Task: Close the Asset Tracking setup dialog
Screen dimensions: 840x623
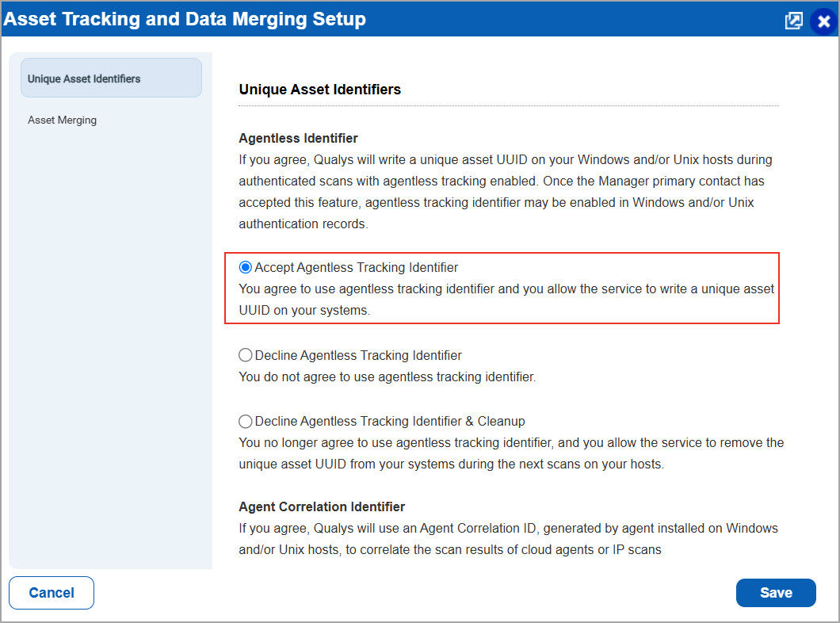Action: (823, 21)
